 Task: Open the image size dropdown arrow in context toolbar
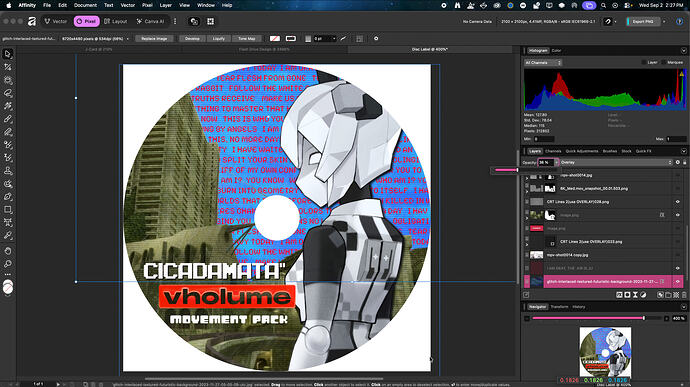[128, 39]
